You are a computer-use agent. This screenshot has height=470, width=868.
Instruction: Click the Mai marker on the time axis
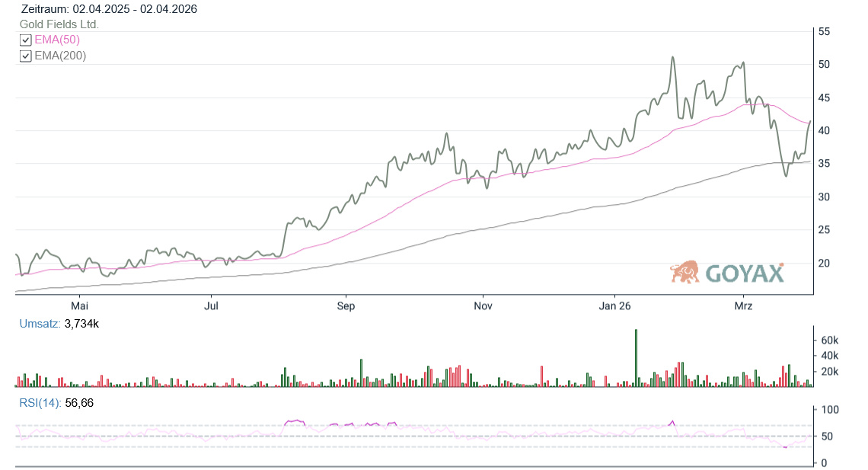pos(78,306)
